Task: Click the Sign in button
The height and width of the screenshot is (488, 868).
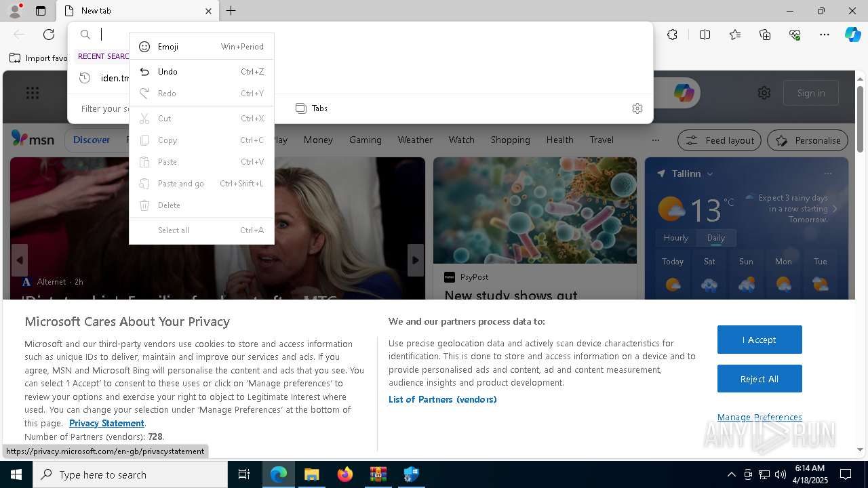Action: coord(811,93)
